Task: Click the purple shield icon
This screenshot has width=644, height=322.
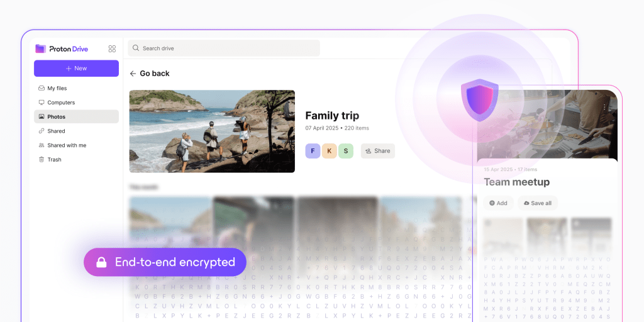Action: (480, 100)
